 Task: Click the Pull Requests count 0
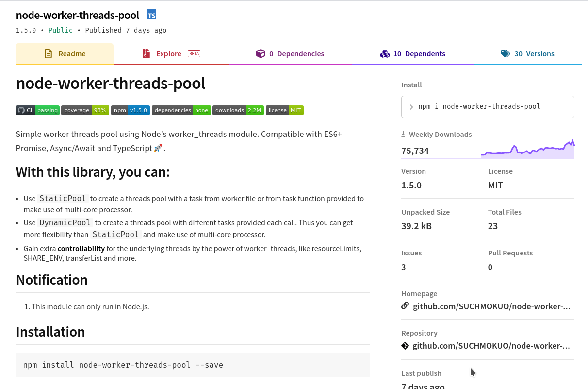click(490, 267)
